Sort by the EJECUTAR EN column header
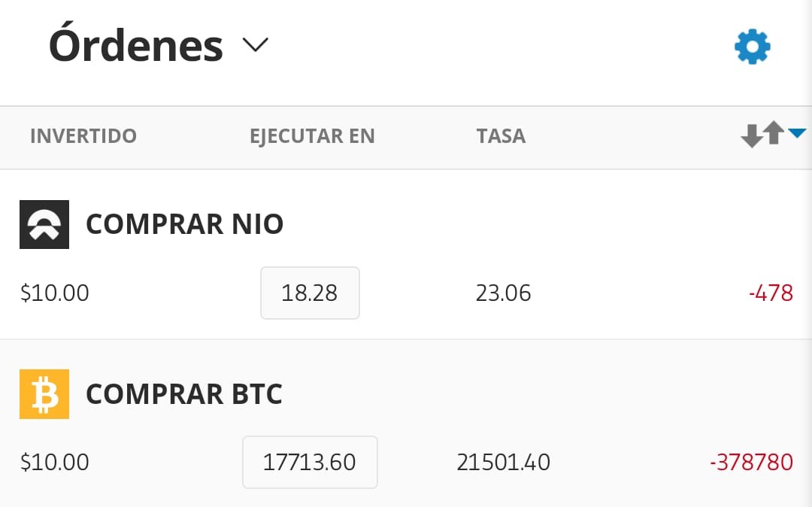812x507 pixels. coord(312,136)
